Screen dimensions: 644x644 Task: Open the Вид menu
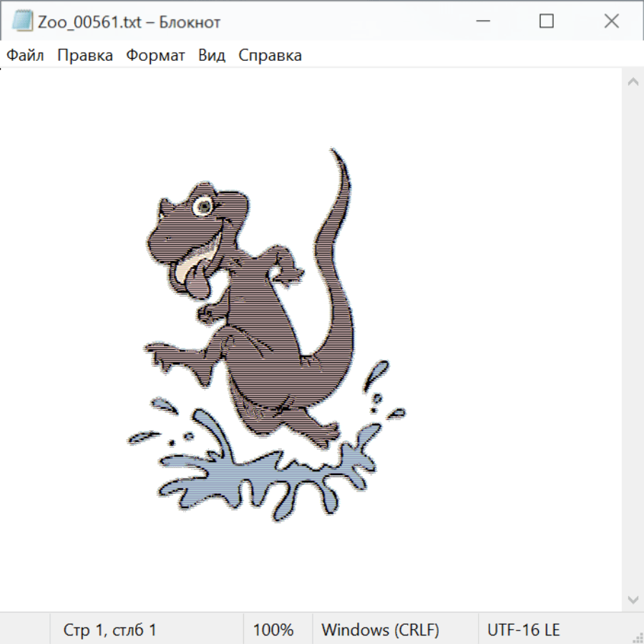pyautogui.click(x=212, y=56)
